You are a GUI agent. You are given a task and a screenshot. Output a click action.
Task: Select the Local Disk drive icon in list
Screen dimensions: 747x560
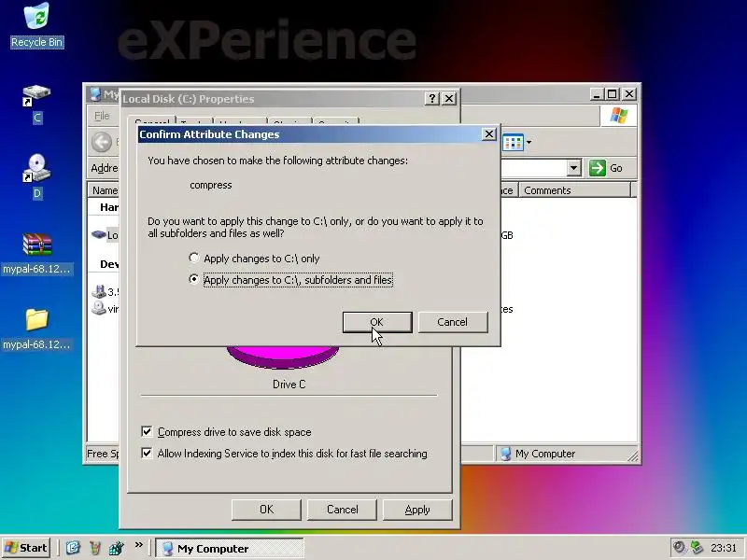coord(99,235)
